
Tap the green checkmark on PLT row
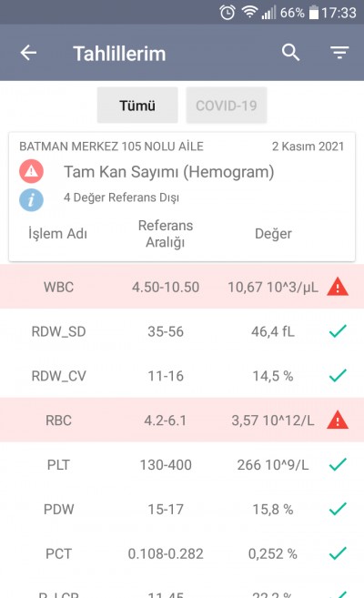338,464
